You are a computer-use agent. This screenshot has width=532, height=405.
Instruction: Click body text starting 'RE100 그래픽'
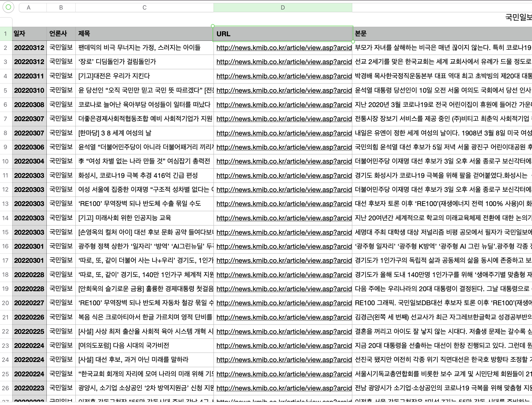click(x=443, y=303)
